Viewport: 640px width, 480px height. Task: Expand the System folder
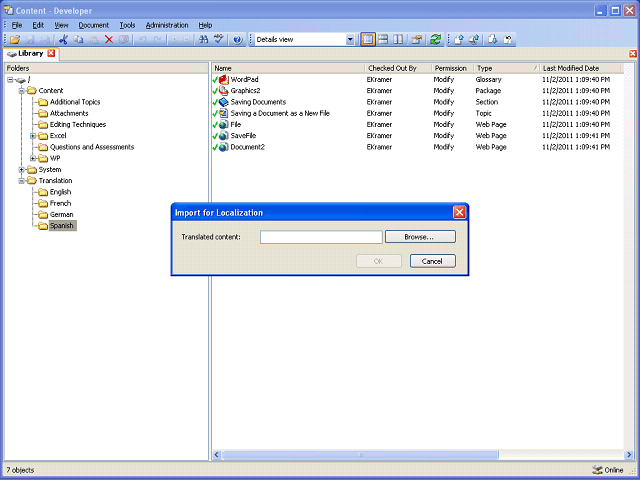22,169
